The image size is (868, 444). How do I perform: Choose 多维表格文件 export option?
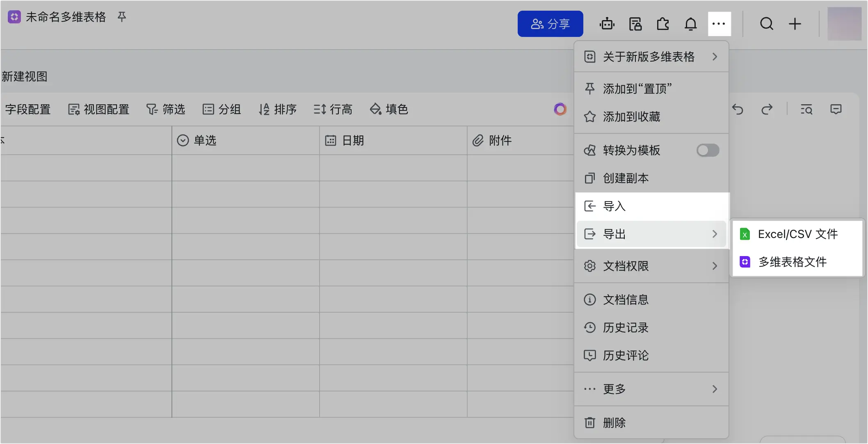(x=792, y=262)
